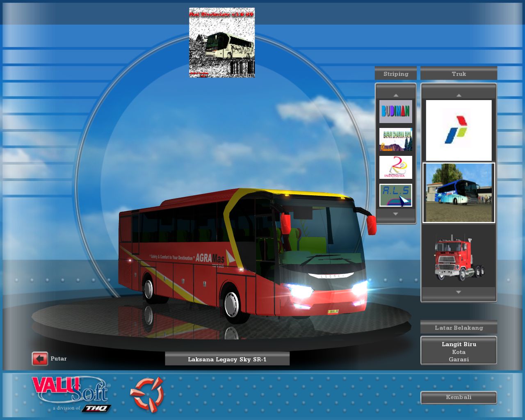Viewport: 525px width, 420px height.
Task: Click the orange circular arrows logo icon
Action: coord(147,395)
